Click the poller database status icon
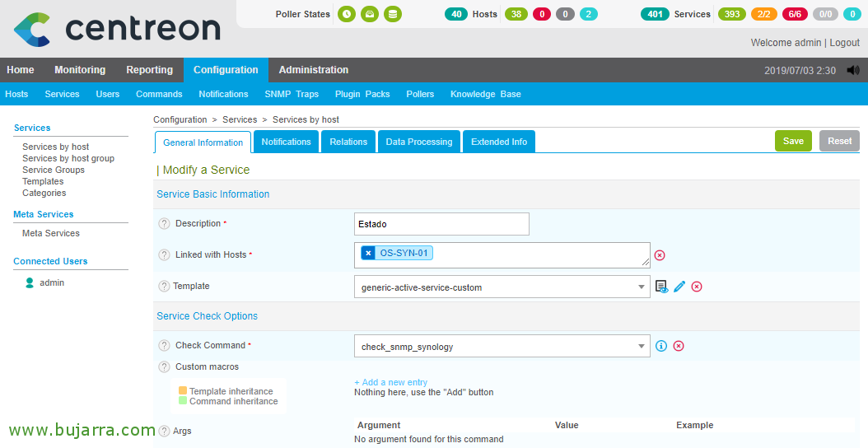868x448 pixels. pyautogui.click(x=393, y=14)
